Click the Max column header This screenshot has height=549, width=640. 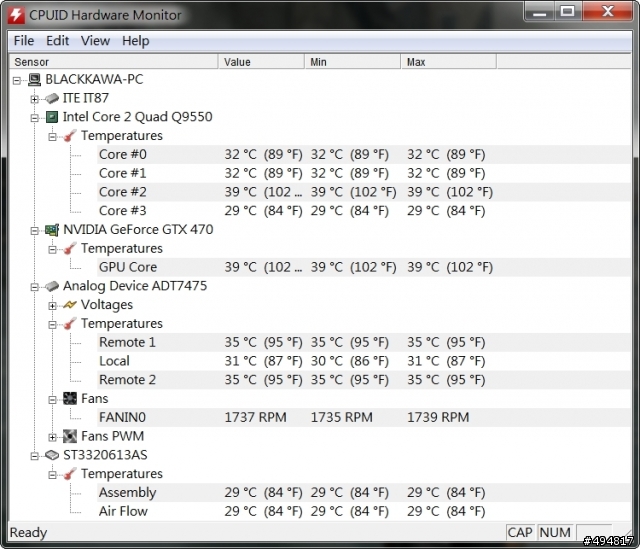tap(449, 62)
